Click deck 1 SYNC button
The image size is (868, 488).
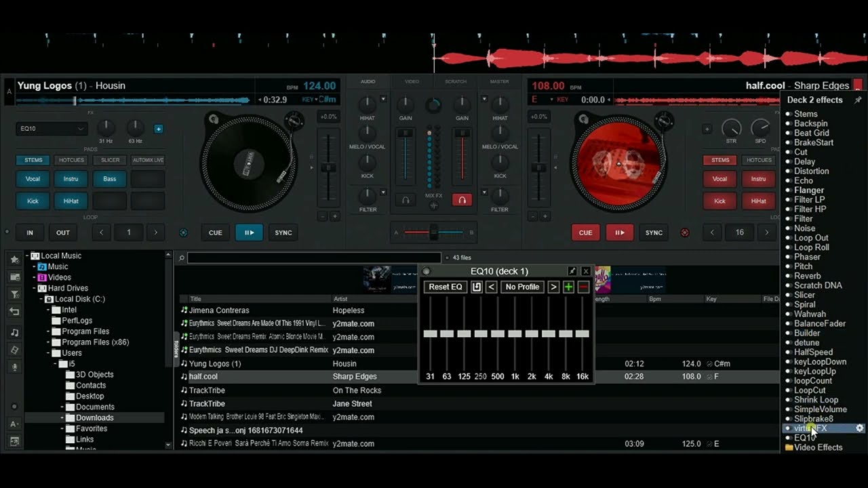283,232
